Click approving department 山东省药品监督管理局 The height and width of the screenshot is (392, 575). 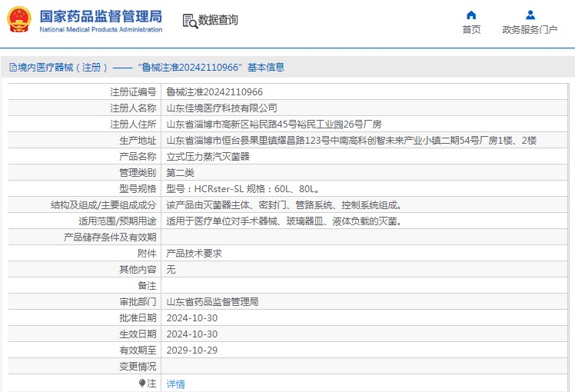tap(212, 301)
